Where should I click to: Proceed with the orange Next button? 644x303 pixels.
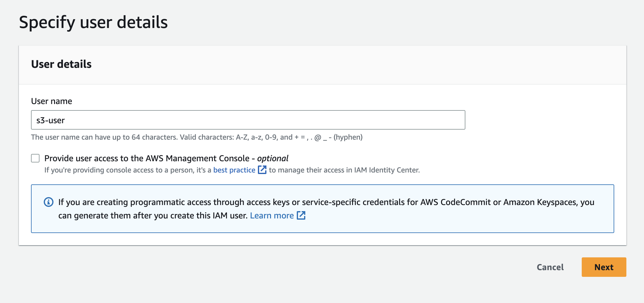point(604,267)
